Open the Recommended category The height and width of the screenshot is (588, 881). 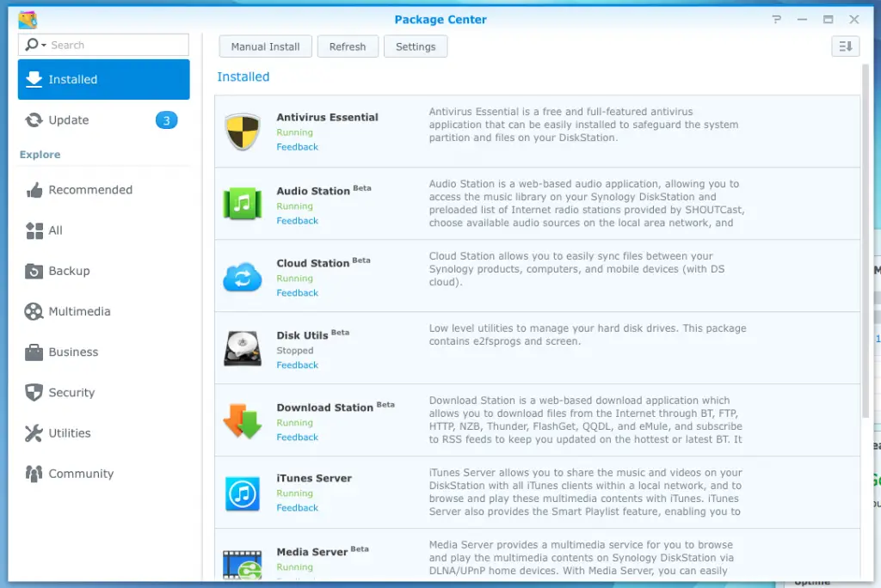tap(104, 190)
